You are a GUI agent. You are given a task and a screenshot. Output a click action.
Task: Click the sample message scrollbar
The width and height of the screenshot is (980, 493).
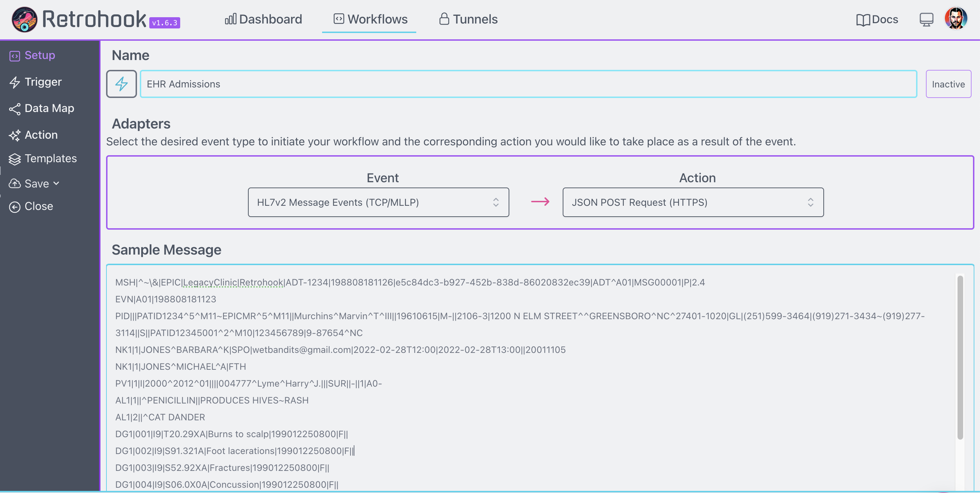click(960, 357)
